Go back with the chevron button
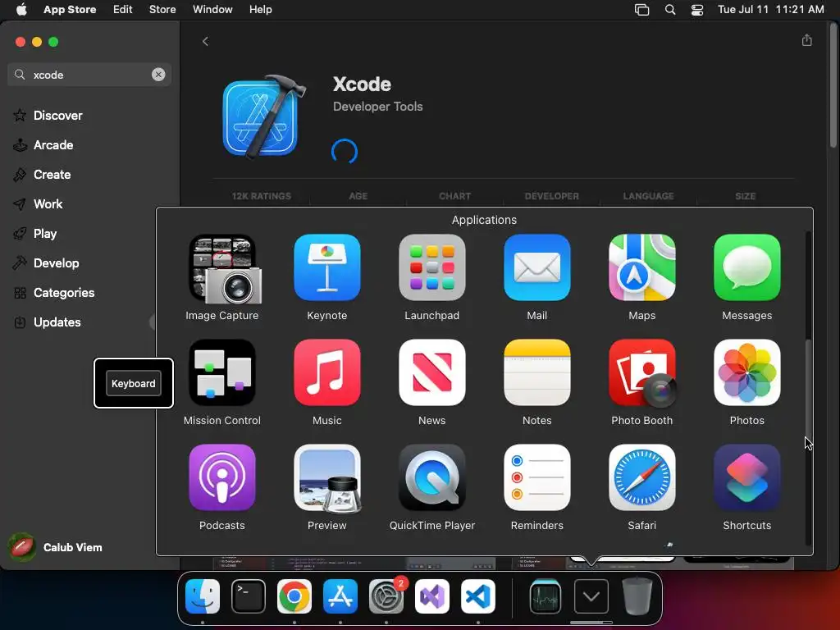This screenshot has height=630, width=840. tap(205, 41)
